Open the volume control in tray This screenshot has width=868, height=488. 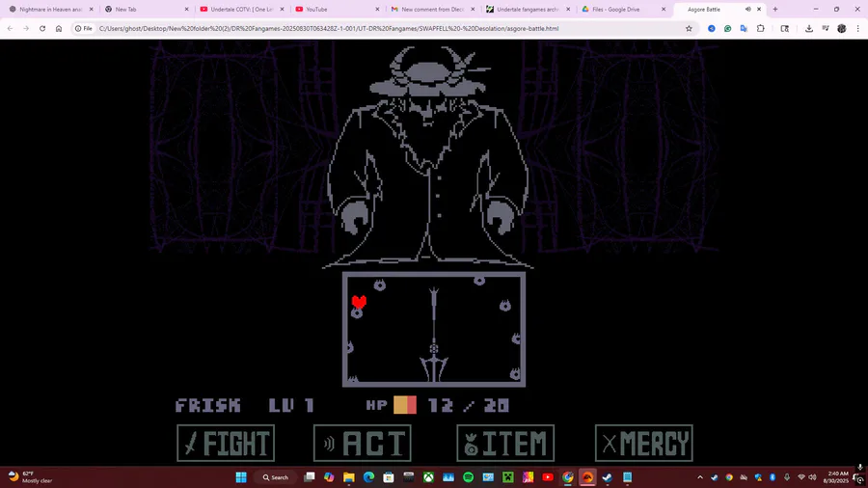(813, 477)
